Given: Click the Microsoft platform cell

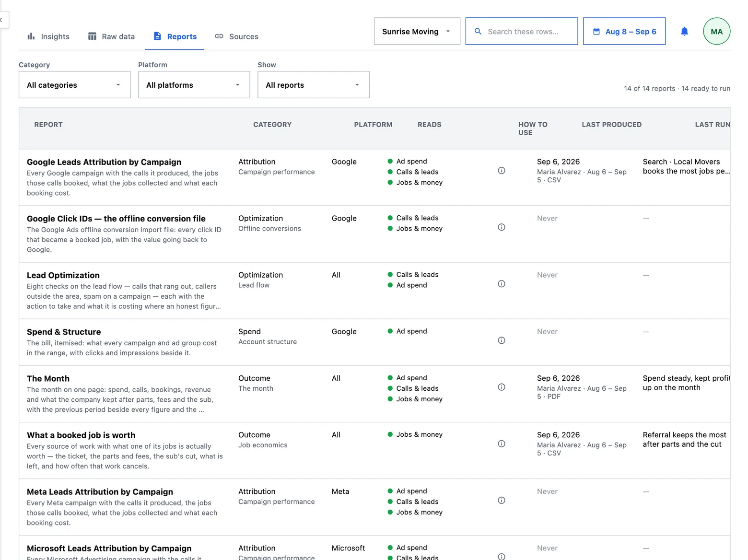Looking at the screenshot, I should [x=348, y=548].
